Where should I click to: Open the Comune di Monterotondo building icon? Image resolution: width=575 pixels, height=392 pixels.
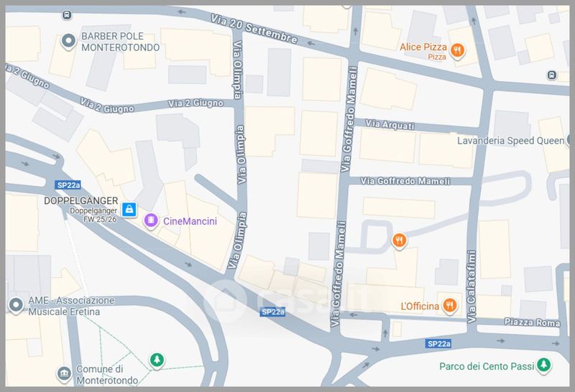click(x=64, y=373)
